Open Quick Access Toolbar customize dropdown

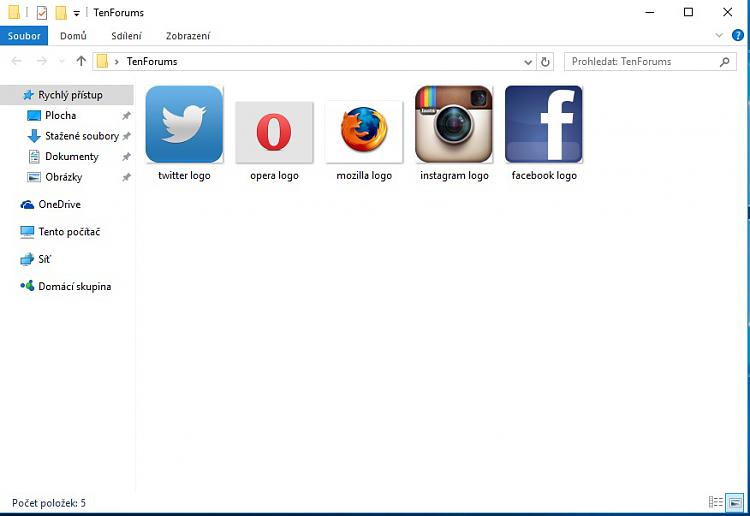tap(77, 13)
